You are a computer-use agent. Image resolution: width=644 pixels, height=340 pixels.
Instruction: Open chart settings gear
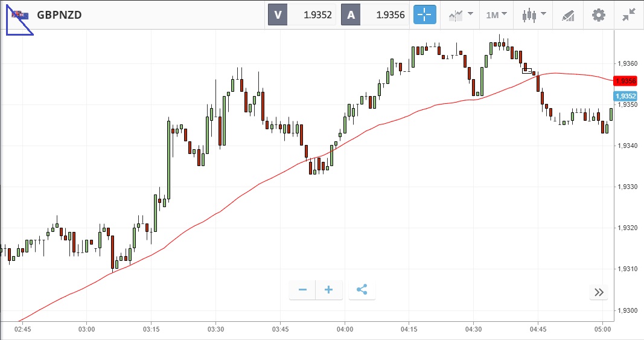click(x=598, y=15)
